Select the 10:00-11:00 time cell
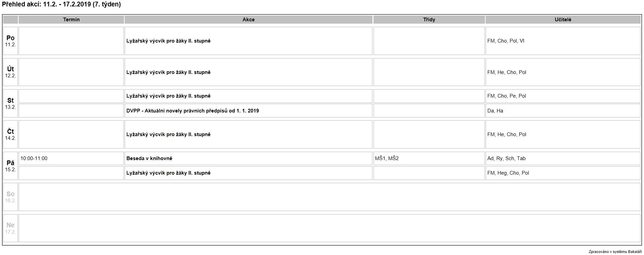The height and width of the screenshot is (255, 644). point(71,158)
